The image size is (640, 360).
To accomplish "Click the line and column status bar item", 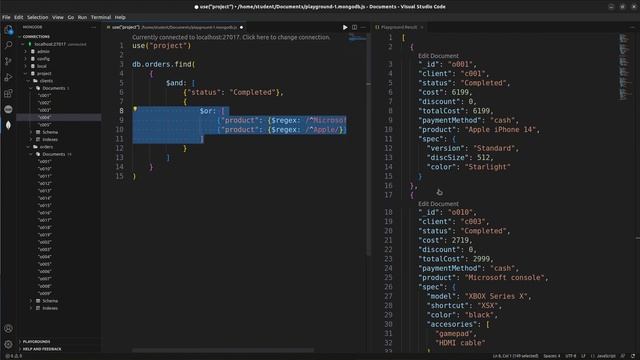I will coord(515,356).
